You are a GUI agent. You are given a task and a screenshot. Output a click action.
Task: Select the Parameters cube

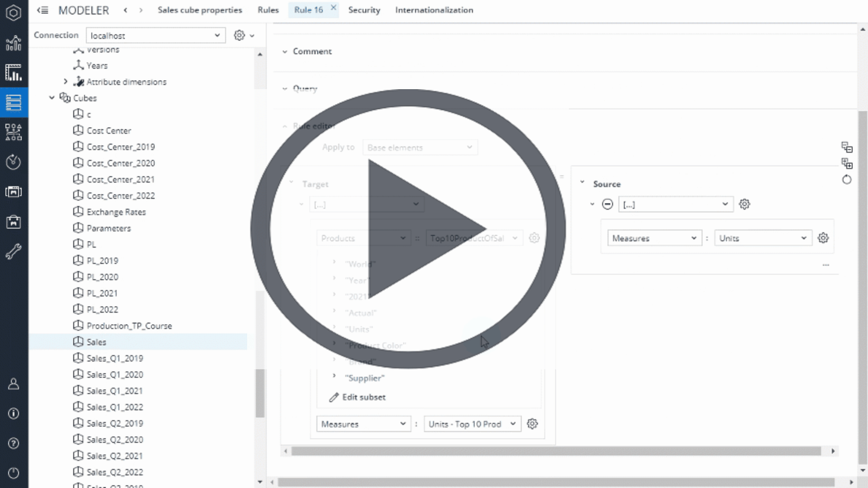pos(108,228)
